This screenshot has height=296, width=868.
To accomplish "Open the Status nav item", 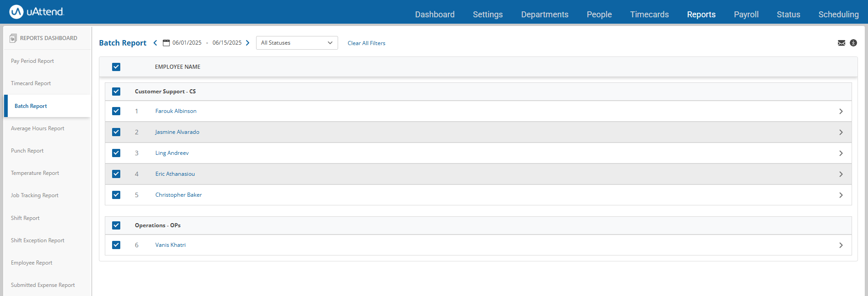I will click(788, 15).
